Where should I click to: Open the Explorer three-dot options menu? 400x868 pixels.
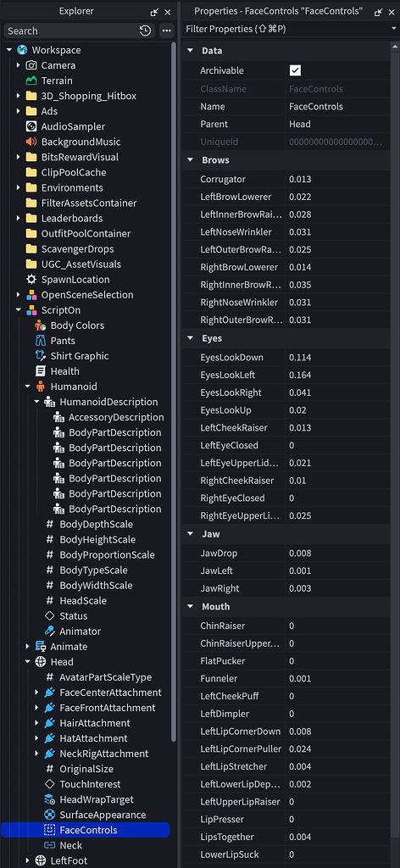click(166, 31)
